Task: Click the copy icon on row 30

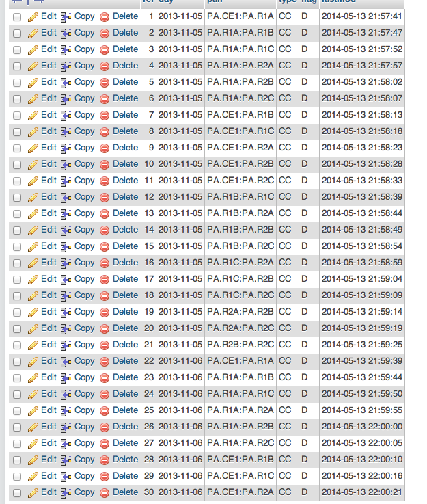Action: (66, 492)
